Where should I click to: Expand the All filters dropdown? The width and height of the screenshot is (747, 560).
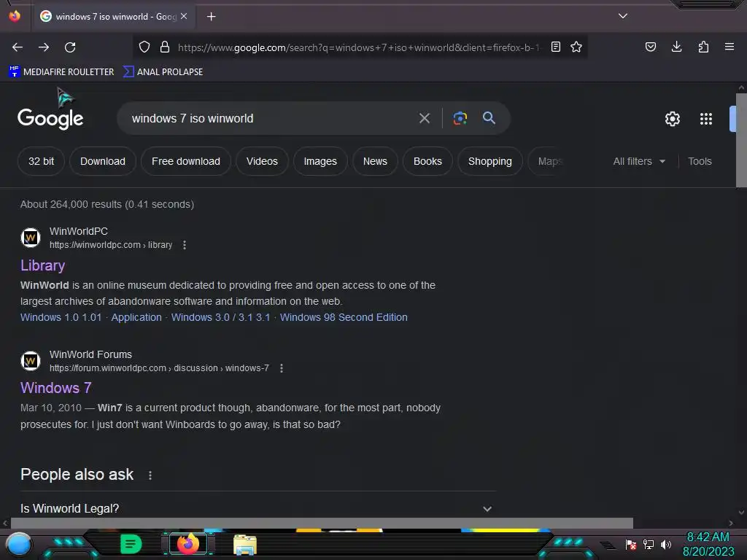[639, 161]
